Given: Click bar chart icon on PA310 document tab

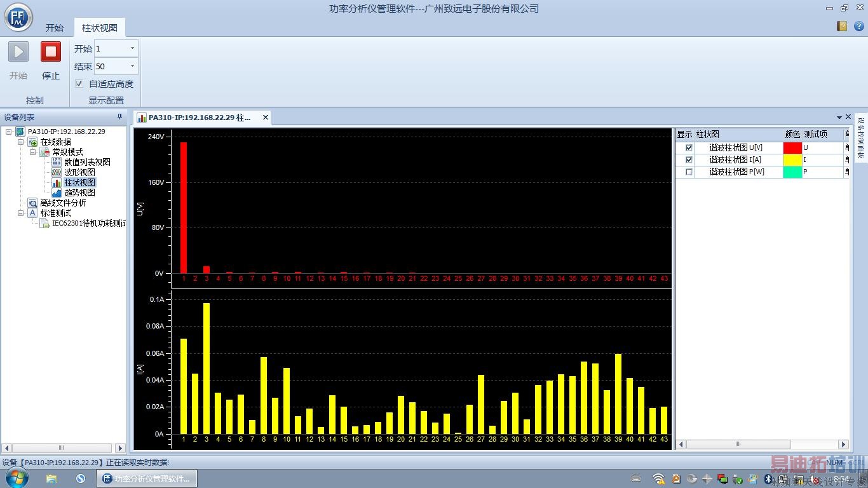Looking at the screenshot, I should [142, 118].
